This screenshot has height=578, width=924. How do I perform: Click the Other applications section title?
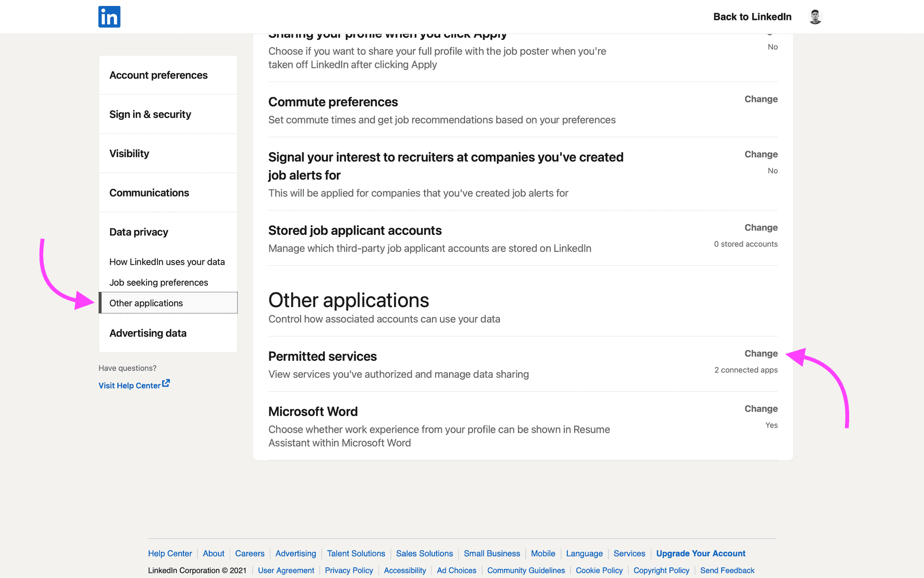click(349, 300)
